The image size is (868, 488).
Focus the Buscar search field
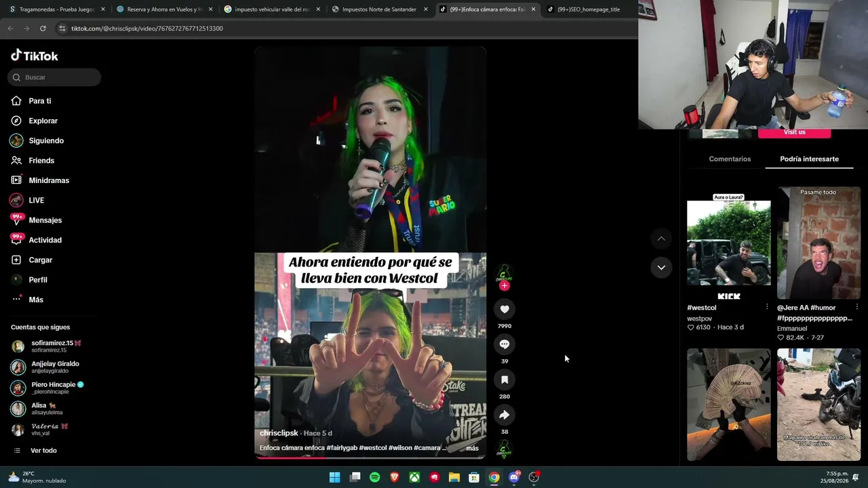click(x=54, y=77)
